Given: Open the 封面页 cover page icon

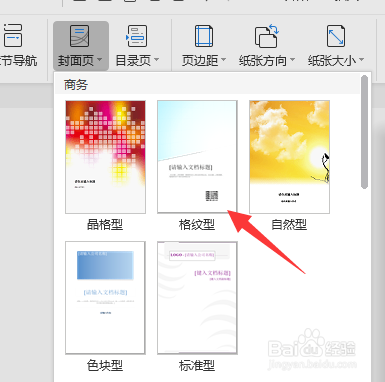Looking at the screenshot, I should (x=80, y=36).
